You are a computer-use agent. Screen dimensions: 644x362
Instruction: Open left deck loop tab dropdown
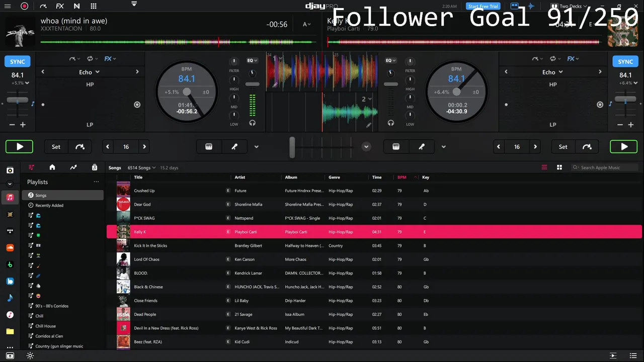pyautogui.click(x=92, y=59)
